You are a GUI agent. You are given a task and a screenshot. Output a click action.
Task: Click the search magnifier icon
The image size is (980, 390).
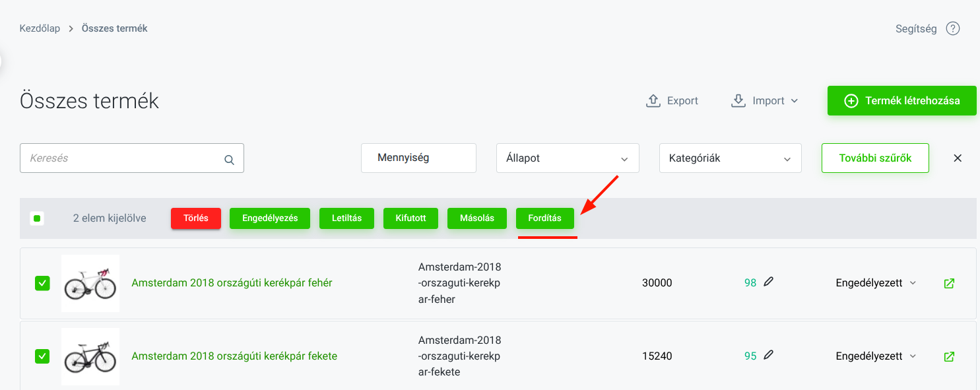pyautogui.click(x=229, y=159)
